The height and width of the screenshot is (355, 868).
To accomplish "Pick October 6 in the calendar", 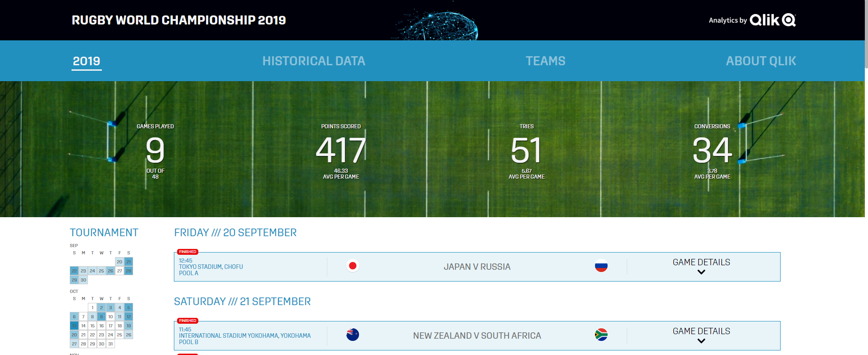I will pyautogui.click(x=74, y=316).
